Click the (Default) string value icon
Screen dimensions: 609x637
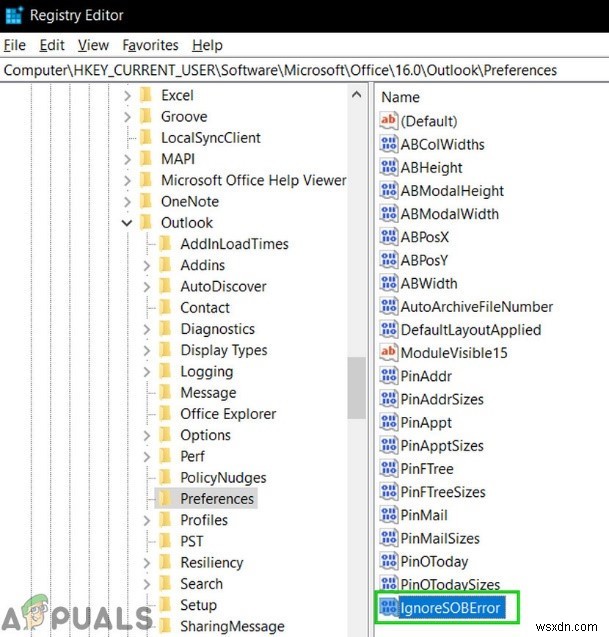coord(389,121)
